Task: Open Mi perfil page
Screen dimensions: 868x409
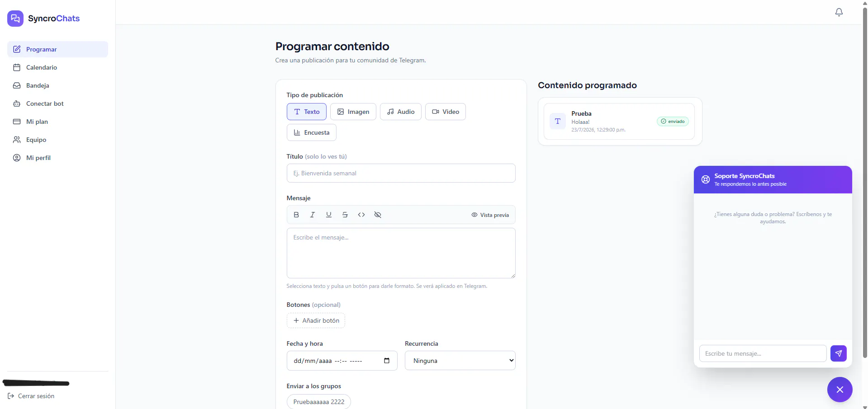Action: (x=57, y=158)
